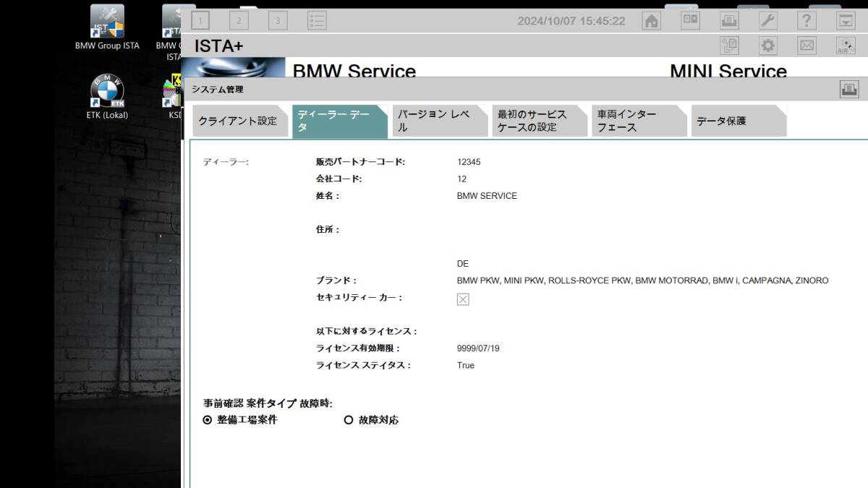The height and width of the screenshot is (488, 868).
Task: Click the 12345 partner code value
Action: (x=469, y=162)
